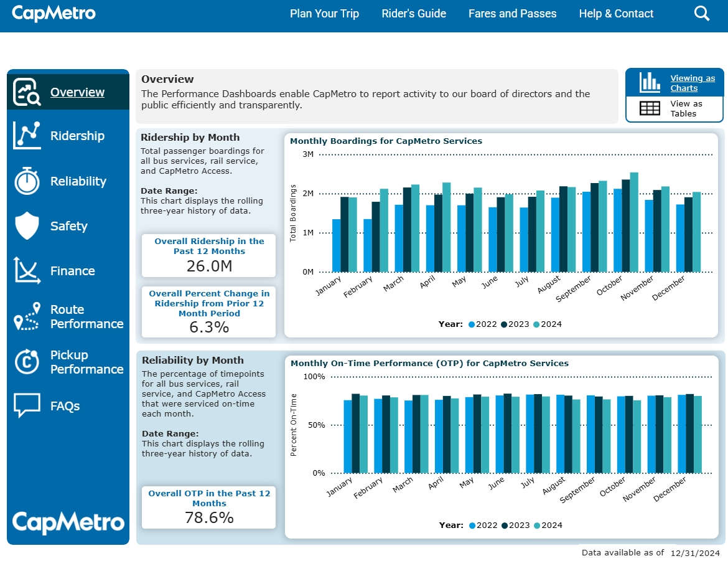This screenshot has height=561, width=728.
Task: Click the Overview dashboard icon in sidebar
Action: pyautogui.click(x=27, y=92)
